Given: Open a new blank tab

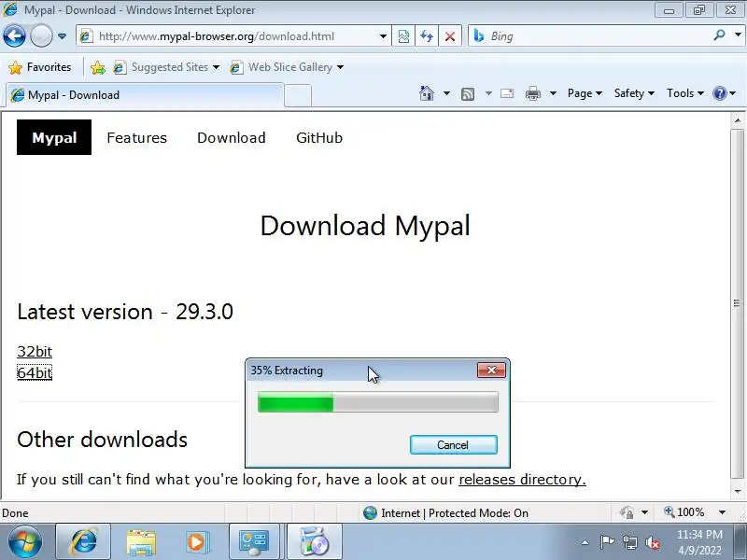Looking at the screenshot, I should pos(298,95).
